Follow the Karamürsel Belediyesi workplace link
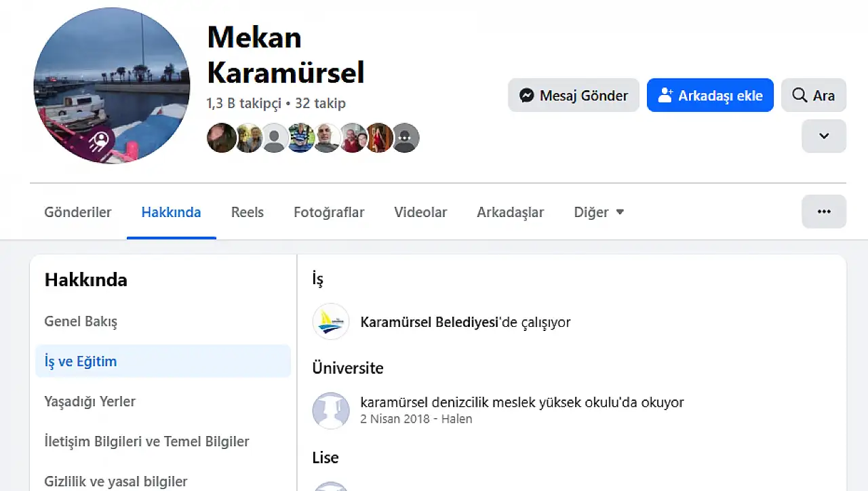The image size is (868, 491). click(429, 322)
